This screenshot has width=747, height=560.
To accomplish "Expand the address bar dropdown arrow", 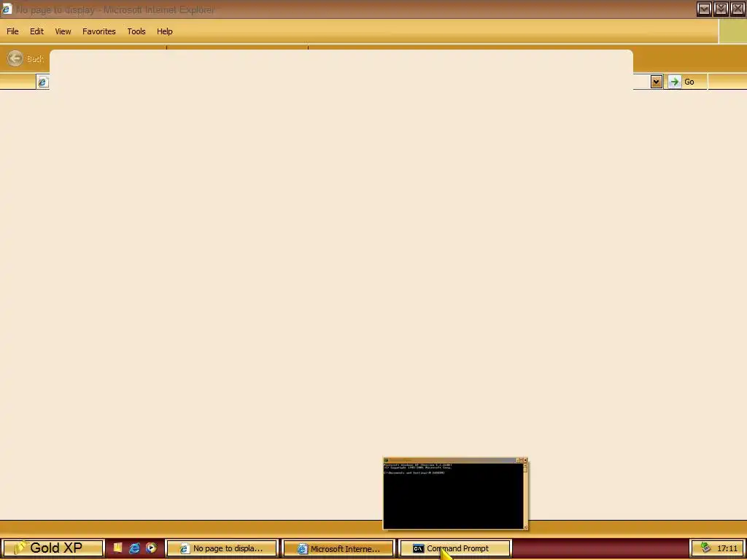I will (x=657, y=82).
